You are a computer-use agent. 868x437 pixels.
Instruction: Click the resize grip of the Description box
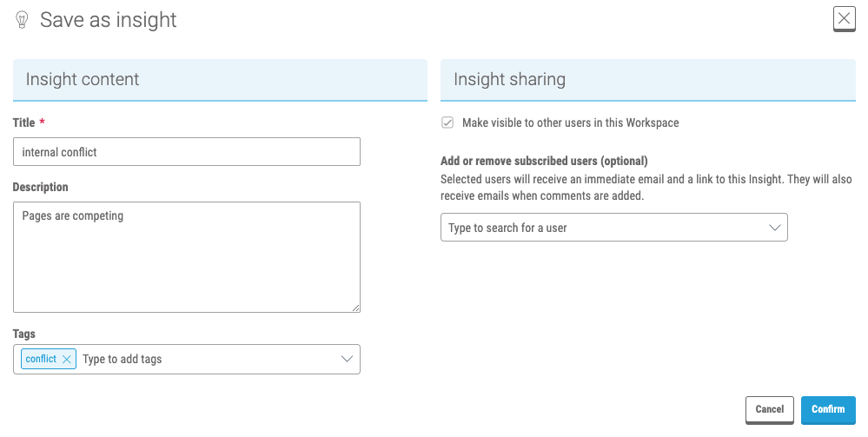point(355,308)
